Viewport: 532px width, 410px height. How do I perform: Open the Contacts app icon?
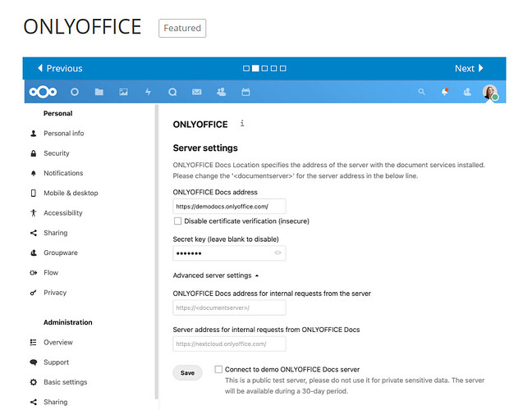click(221, 92)
